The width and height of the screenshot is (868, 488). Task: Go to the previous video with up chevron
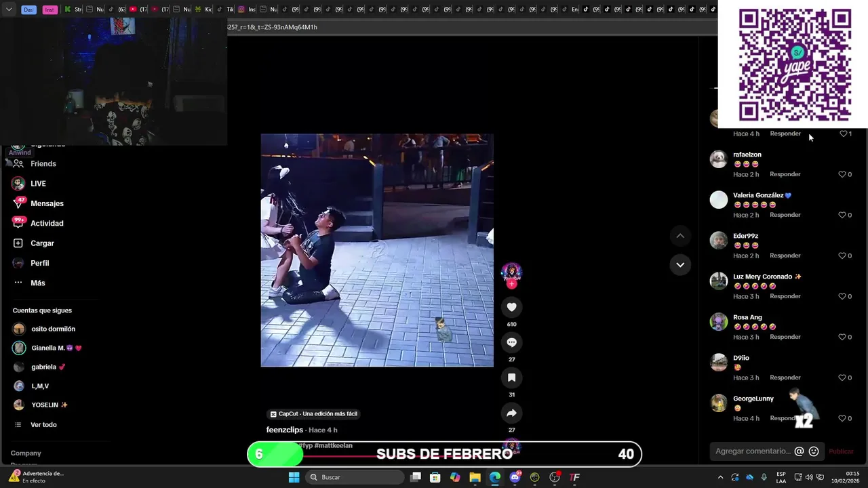pos(680,236)
